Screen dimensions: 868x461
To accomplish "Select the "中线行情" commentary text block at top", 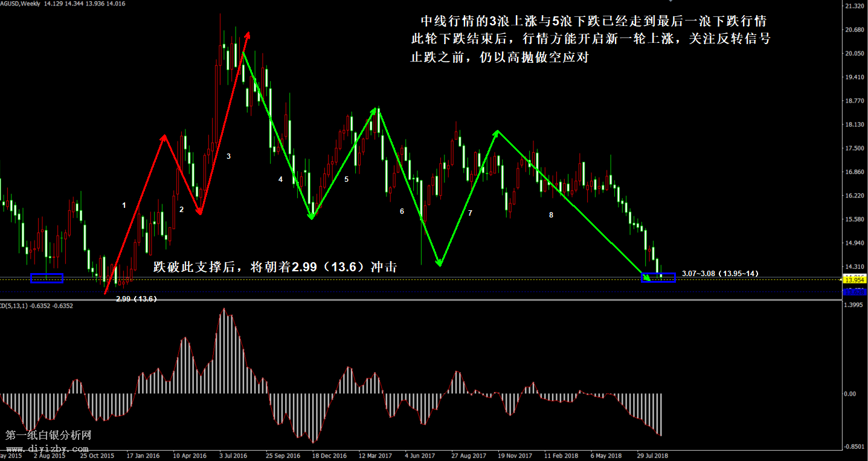I will (x=590, y=40).
